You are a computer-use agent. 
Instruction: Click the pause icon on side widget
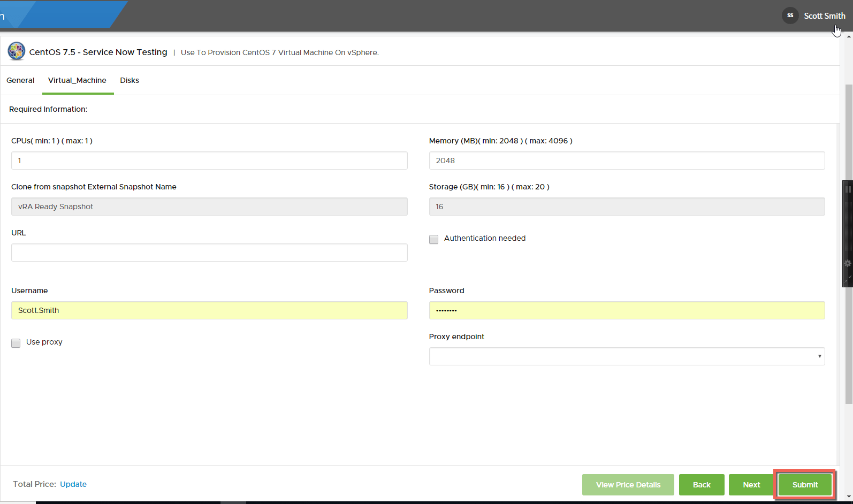click(848, 189)
